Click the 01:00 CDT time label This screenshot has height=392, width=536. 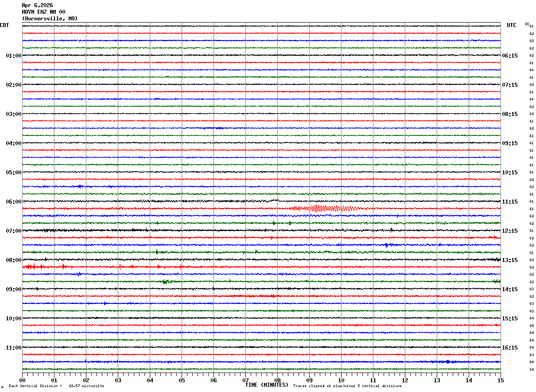click(x=13, y=56)
